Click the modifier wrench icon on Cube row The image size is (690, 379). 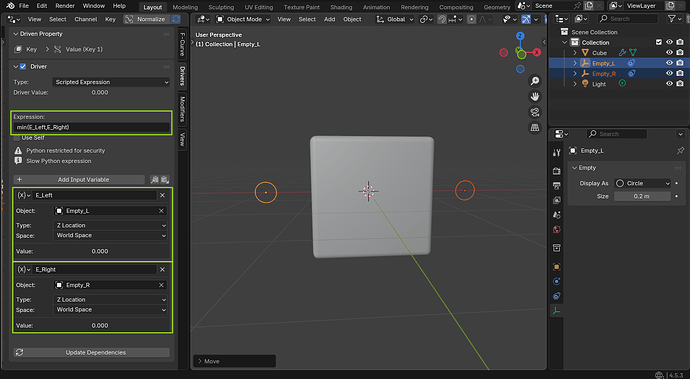point(622,52)
